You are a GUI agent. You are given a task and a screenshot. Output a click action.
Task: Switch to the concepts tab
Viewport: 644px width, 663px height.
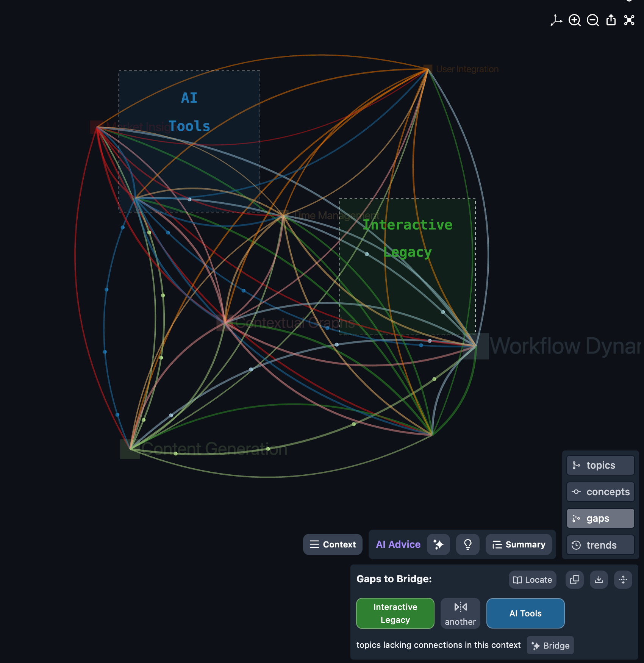click(600, 492)
